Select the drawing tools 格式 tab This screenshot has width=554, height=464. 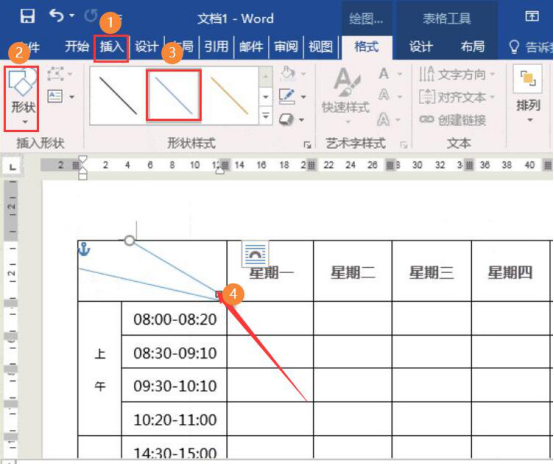(366, 47)
